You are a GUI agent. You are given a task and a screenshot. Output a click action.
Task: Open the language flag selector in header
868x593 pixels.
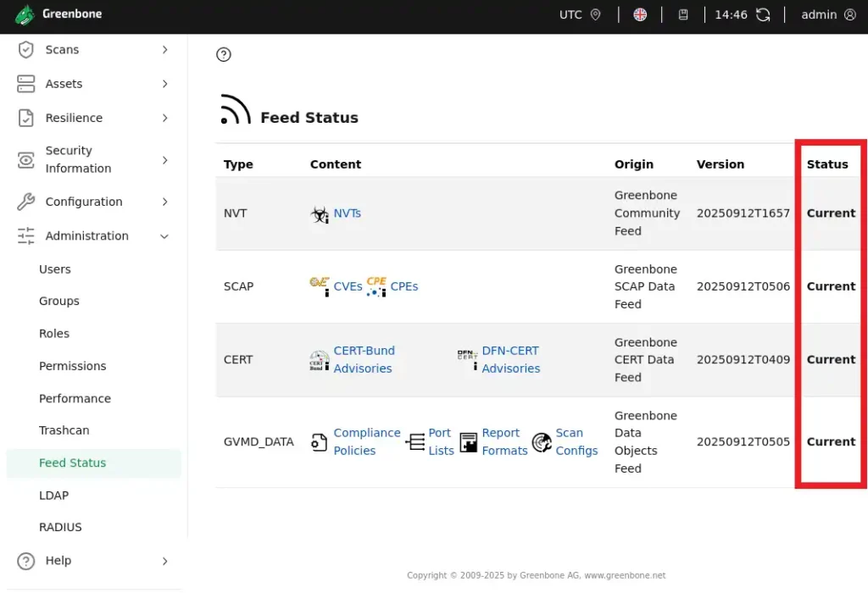coord(640,15)
